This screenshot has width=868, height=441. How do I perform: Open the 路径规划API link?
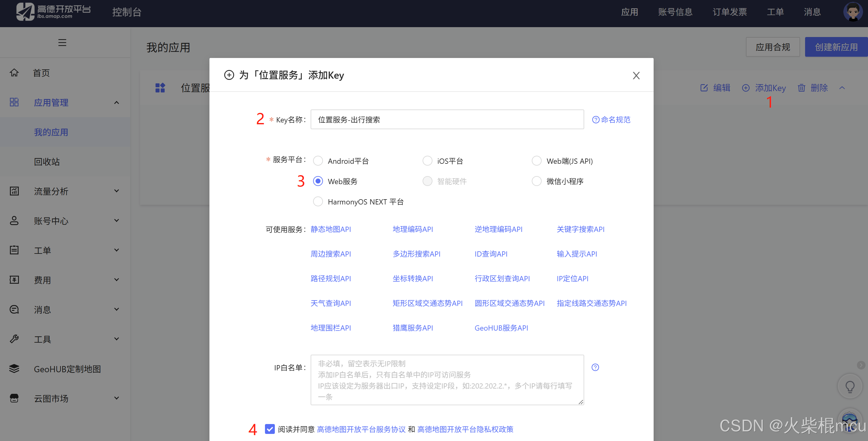(x=331, y=278)
